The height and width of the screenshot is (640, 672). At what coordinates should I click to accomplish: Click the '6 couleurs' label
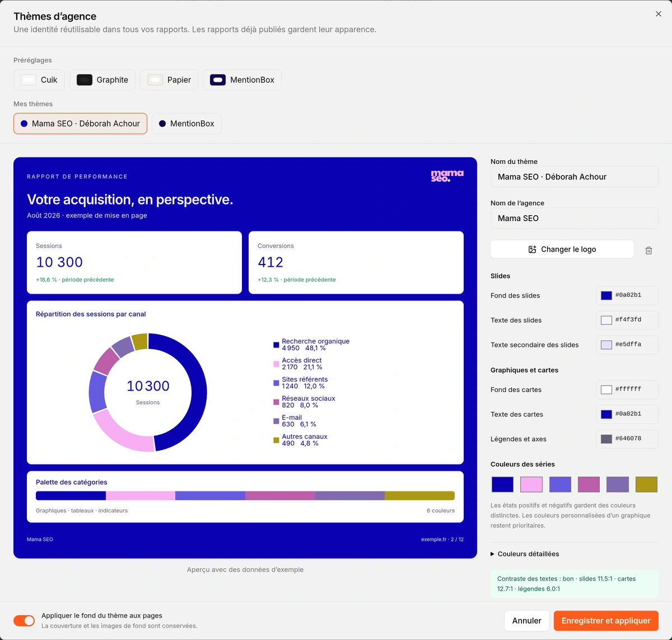coord(441,511)
